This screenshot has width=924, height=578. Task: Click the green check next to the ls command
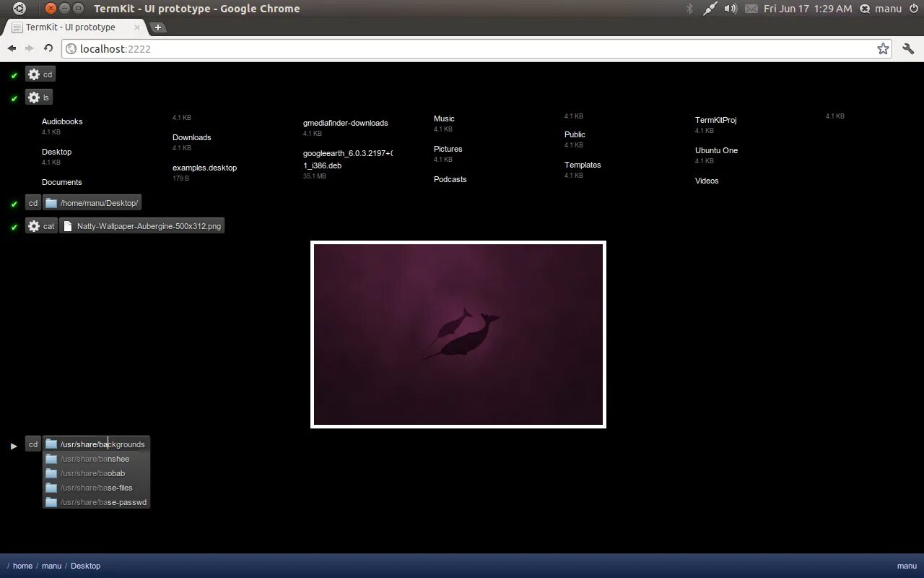14,98
